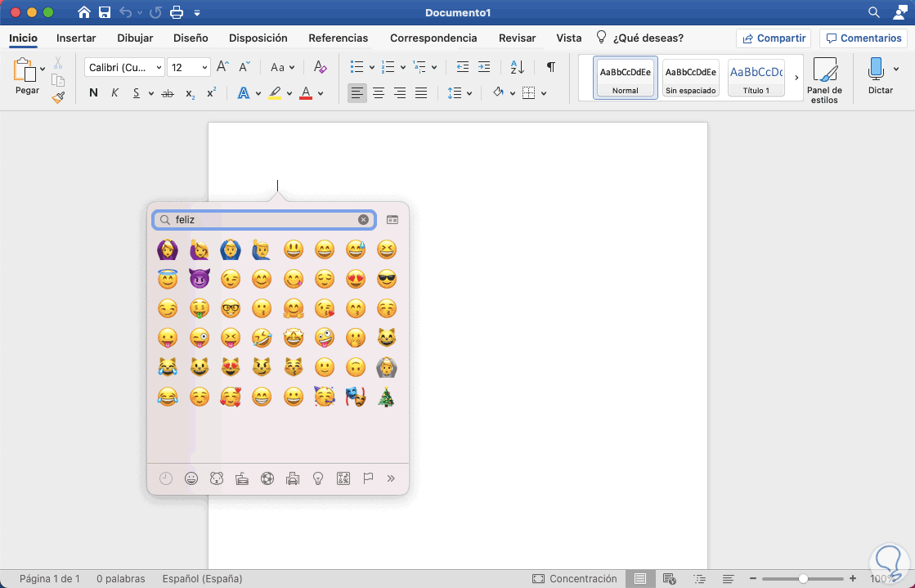Switch to the Insertar tab
This screenshot has width=915, height=588.
click(76, 38)
